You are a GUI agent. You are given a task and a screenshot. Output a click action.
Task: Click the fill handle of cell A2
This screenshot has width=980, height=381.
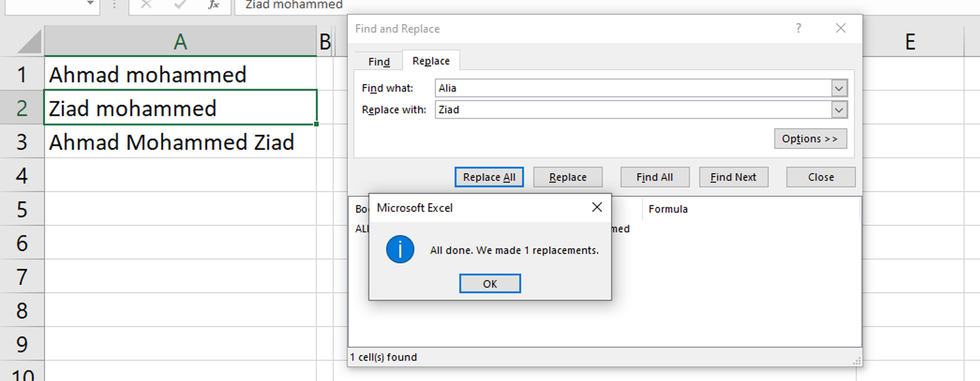coord(316,124)
